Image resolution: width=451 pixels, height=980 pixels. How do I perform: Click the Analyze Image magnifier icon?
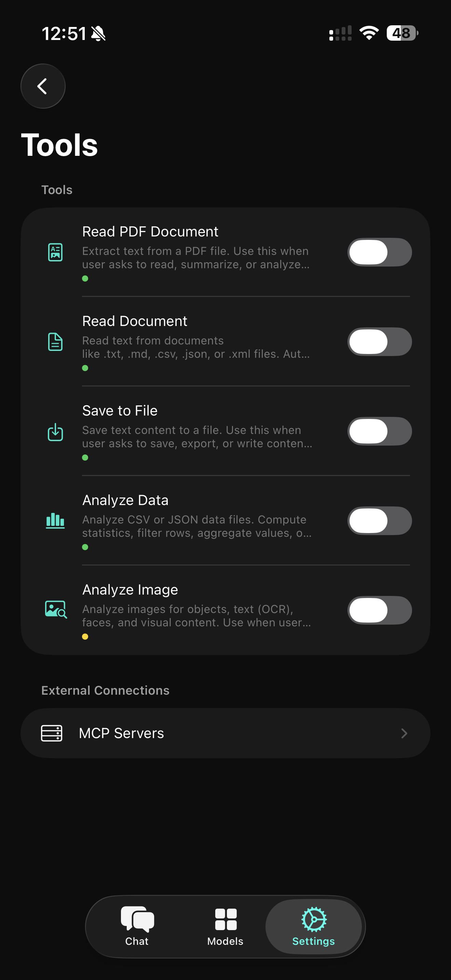pos(55,610)
